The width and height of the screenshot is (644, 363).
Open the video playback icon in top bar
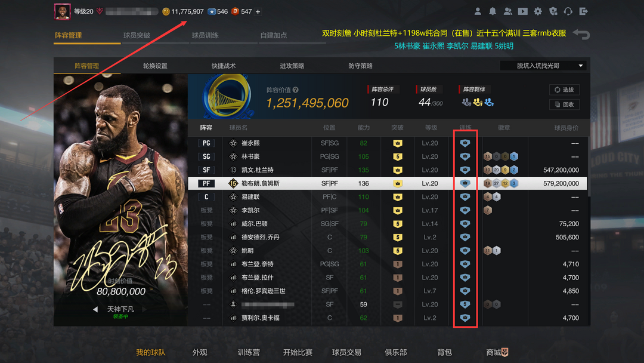[523, 11]
